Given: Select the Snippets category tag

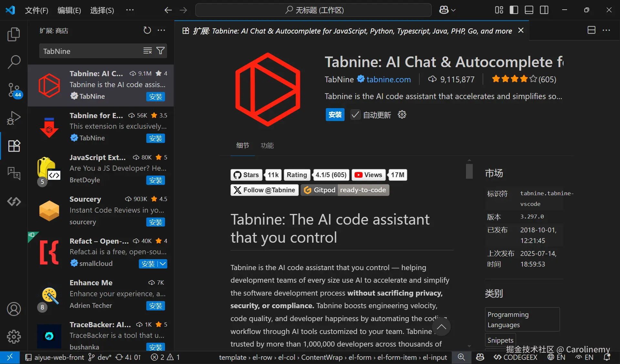Looking at the screenshot, I should click(500, 340).
